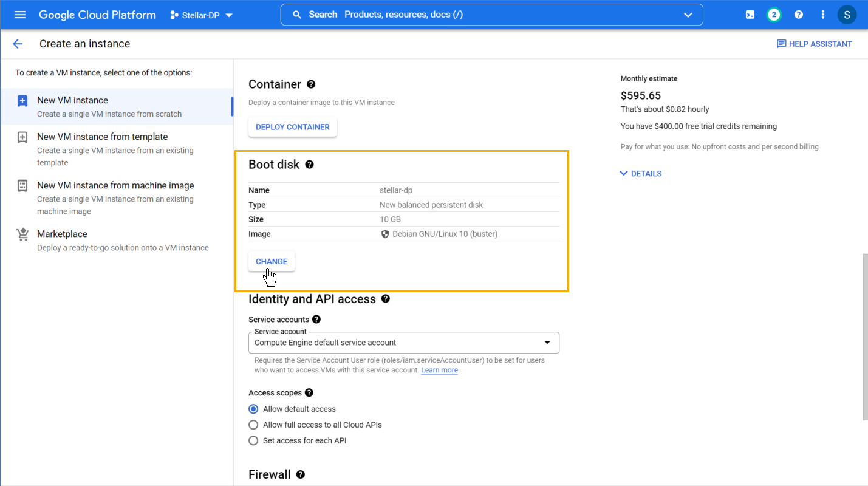The height and width of the screenshot is (486, 868).
Task: Select Allow full access to all Cloud APIs
Action: [x=253, y=425]
